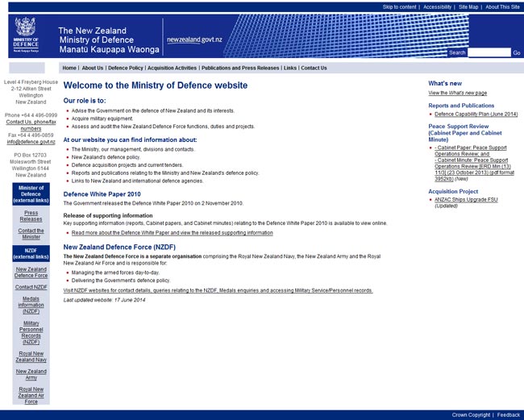Viewport: 524px width, 420px height.
Task: Open the New Zealand Army link
Action: [31, 374]
